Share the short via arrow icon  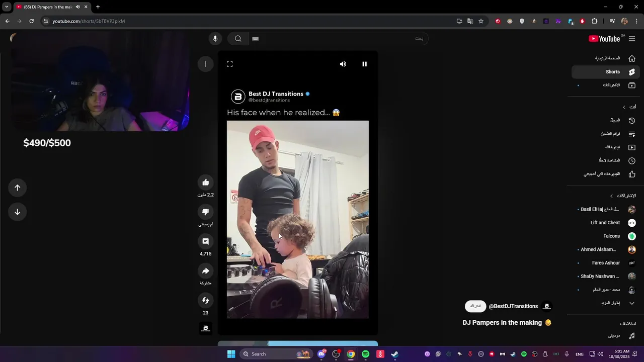205,271
